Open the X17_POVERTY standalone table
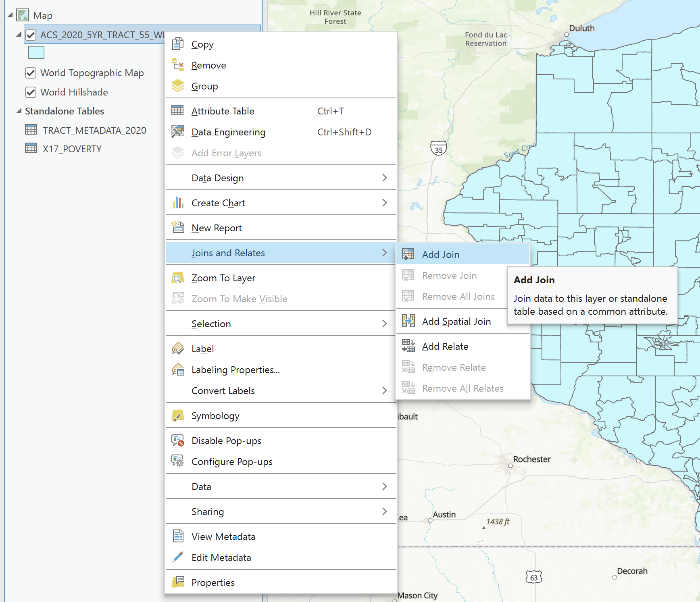This screenshot has width=700, height=602. (72, 149)
